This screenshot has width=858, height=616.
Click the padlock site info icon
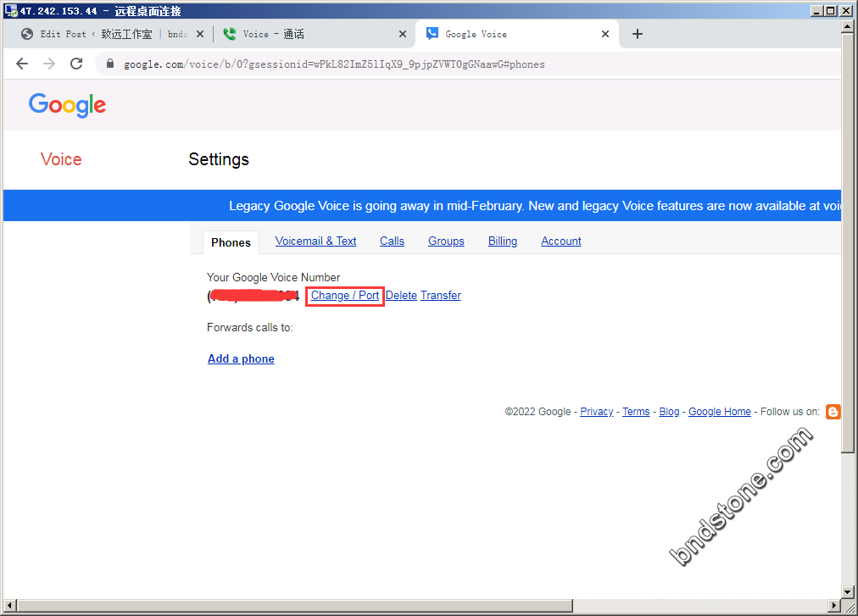pos(110,64)
